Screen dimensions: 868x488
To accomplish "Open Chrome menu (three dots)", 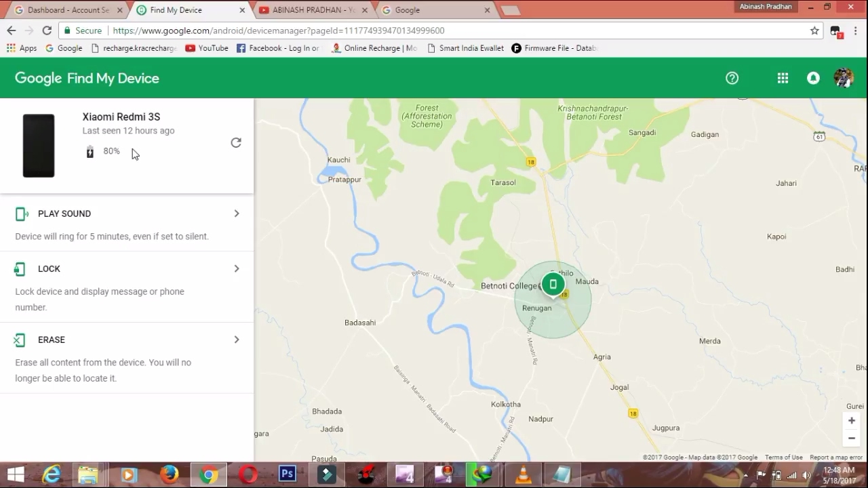I will pos(855,30).
